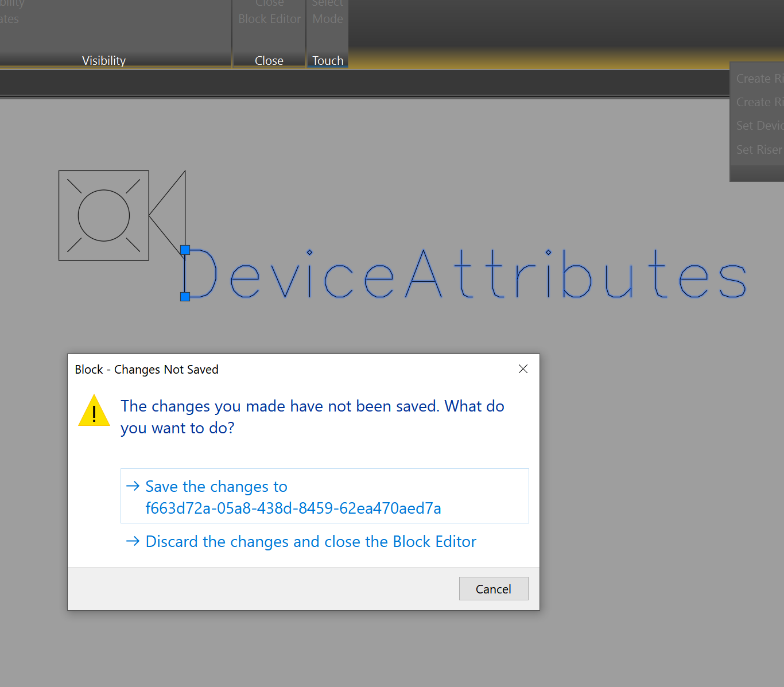
Task: Click the Close Block Editor ribbon button
Action: [269, 14]
